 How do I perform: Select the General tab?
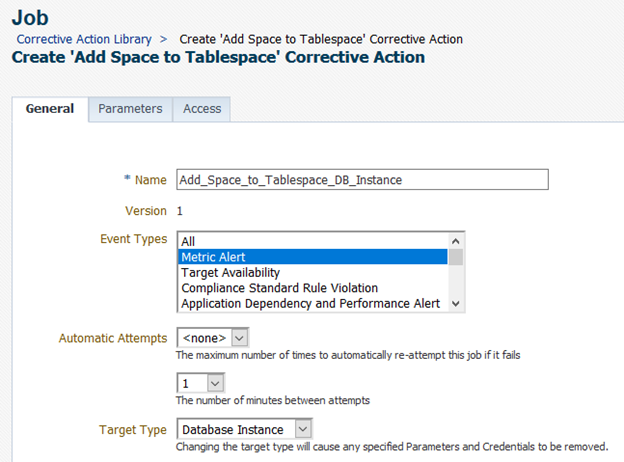tap(50, 109)
